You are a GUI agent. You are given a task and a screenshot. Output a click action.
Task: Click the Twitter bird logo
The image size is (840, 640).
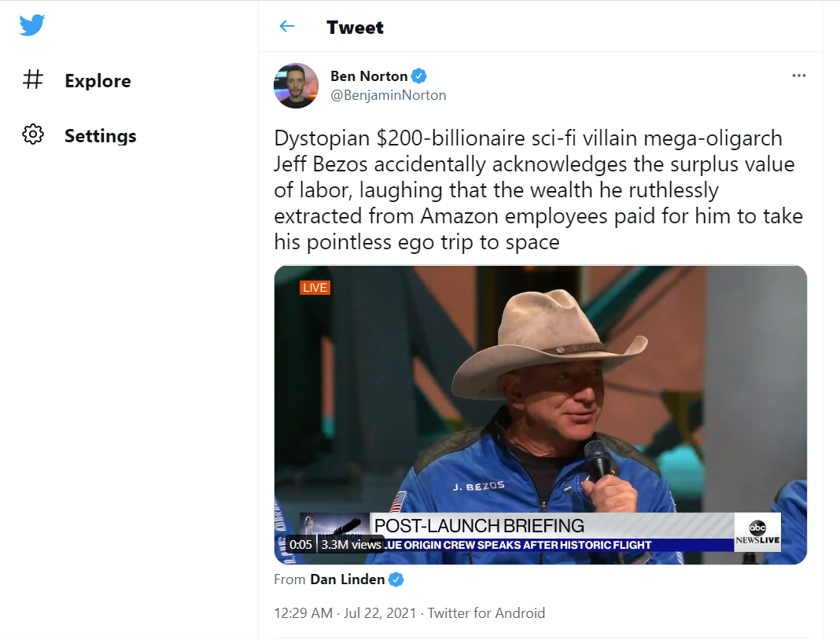(32, 25)
